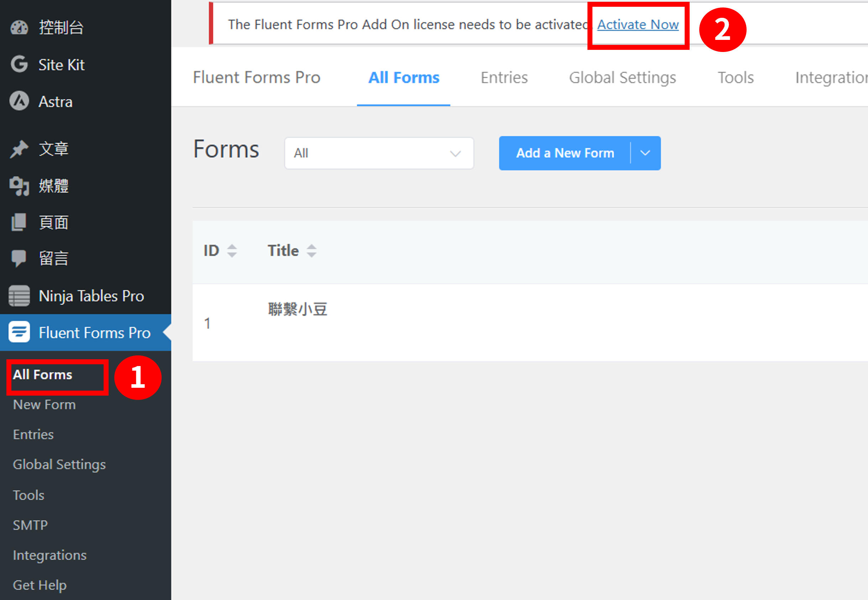Image resolution: width=868 pixels, height=600 pixels.
Task: Open Get Help in sidebar submenu
Action: pyautogui.click(x=40, y=585)
